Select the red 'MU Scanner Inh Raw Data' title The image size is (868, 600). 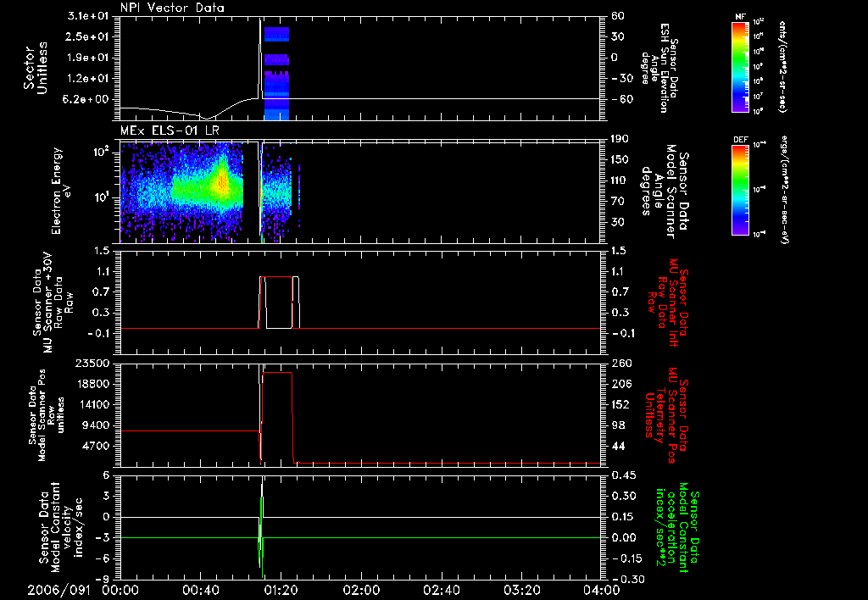pyautogui.click(x=666, y=303)
